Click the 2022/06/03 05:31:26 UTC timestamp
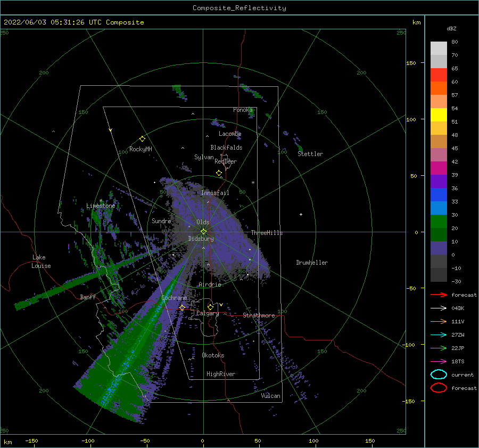 tap(52, 22)
